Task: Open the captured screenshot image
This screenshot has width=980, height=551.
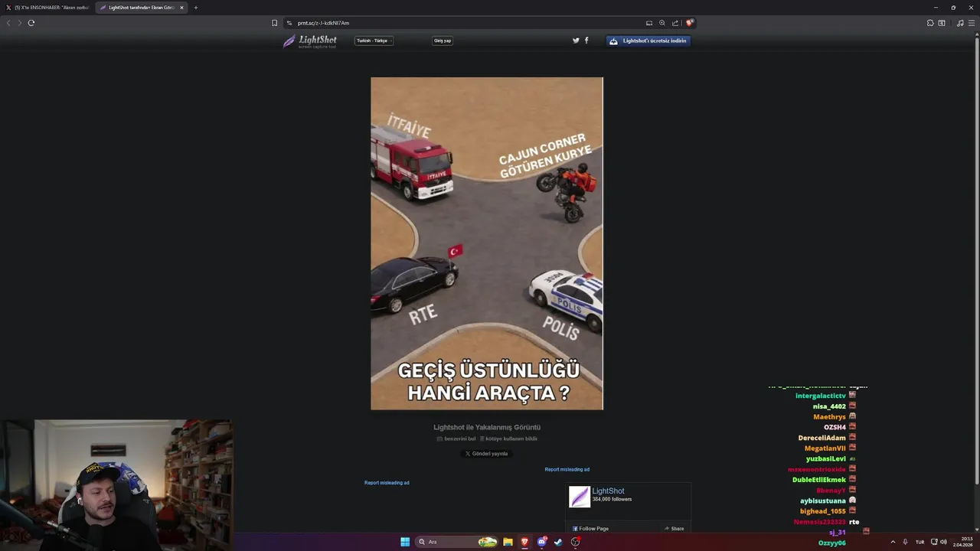Action: point(487,243)
